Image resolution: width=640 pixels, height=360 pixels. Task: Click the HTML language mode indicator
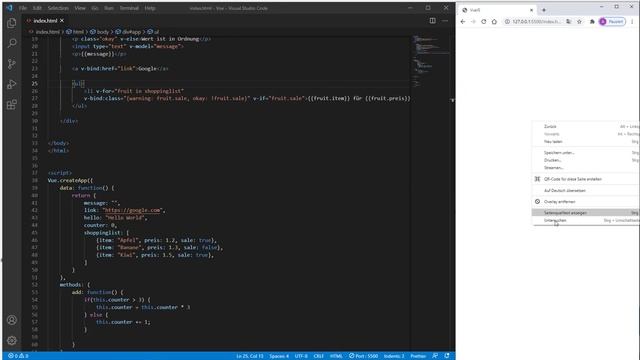point(336,356)
